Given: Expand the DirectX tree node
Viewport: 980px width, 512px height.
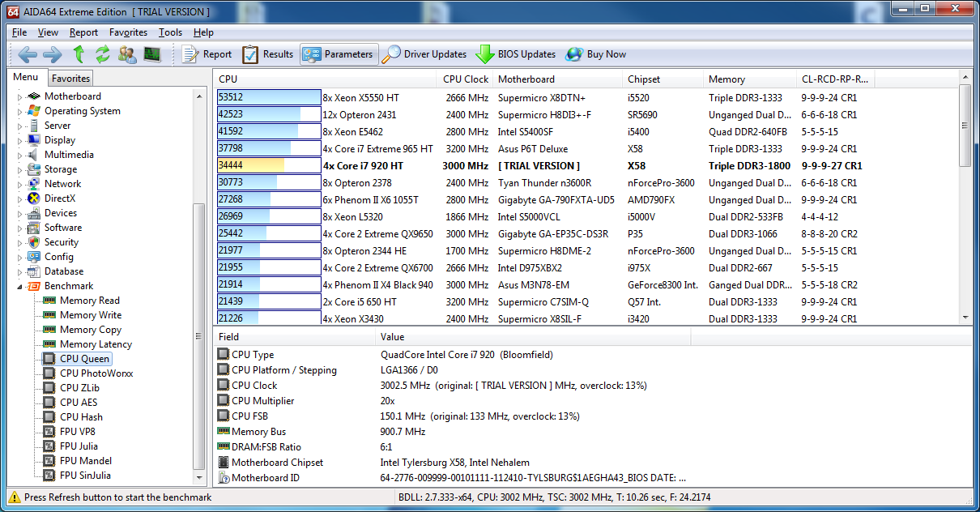Looking at the screenshot, I should 20,198.
